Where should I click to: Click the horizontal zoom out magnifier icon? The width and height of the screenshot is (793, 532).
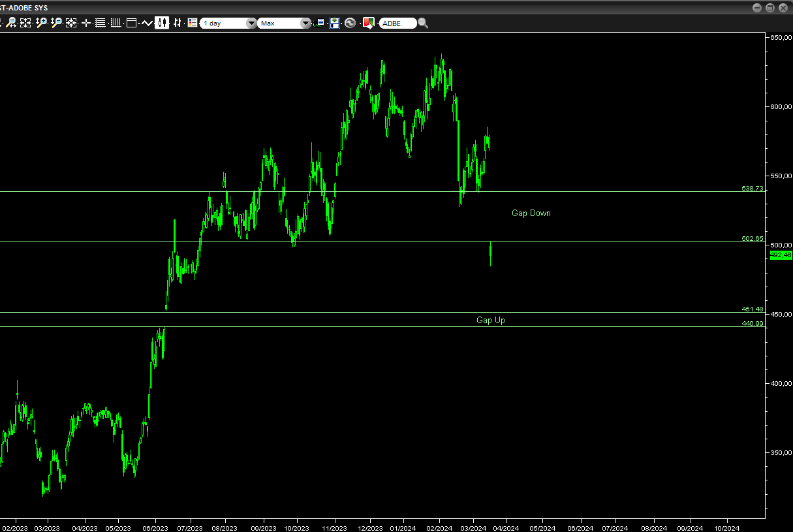[x=11, y=23]
